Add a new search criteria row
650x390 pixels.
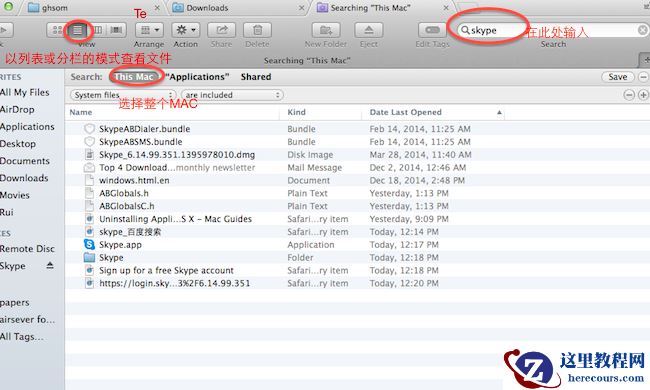click(643, 95)
